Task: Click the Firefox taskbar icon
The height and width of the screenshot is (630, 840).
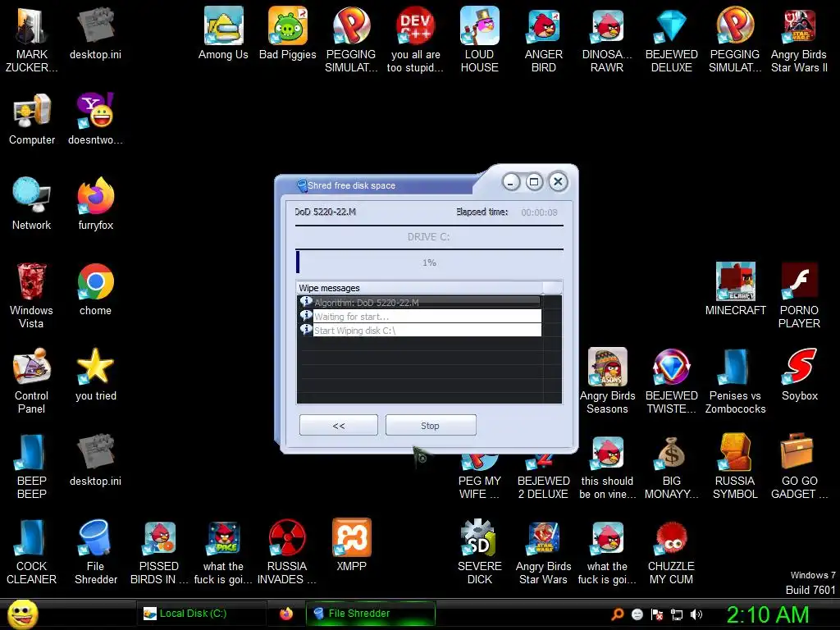Action: (286, 614)
